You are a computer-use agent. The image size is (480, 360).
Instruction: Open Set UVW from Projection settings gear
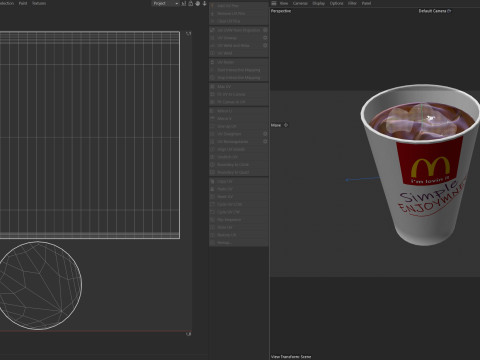pyautogui.click(x=265, y=30)
